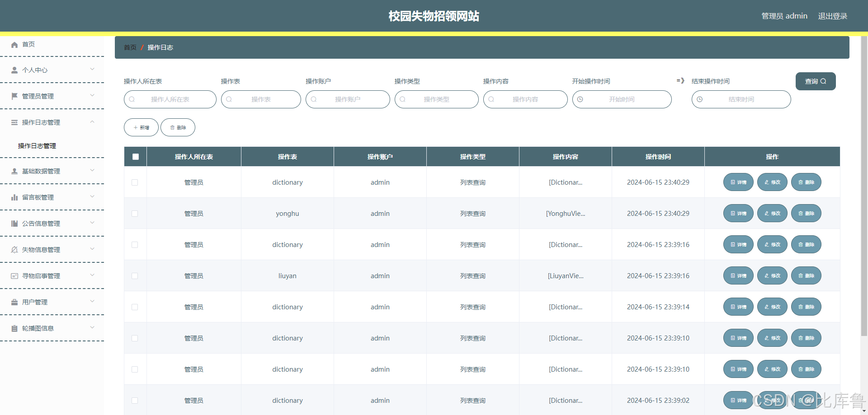This screenshot has height=415, width=868.
Task: Click the flag icon beside 管理员管理
Action: pos(14,96)
